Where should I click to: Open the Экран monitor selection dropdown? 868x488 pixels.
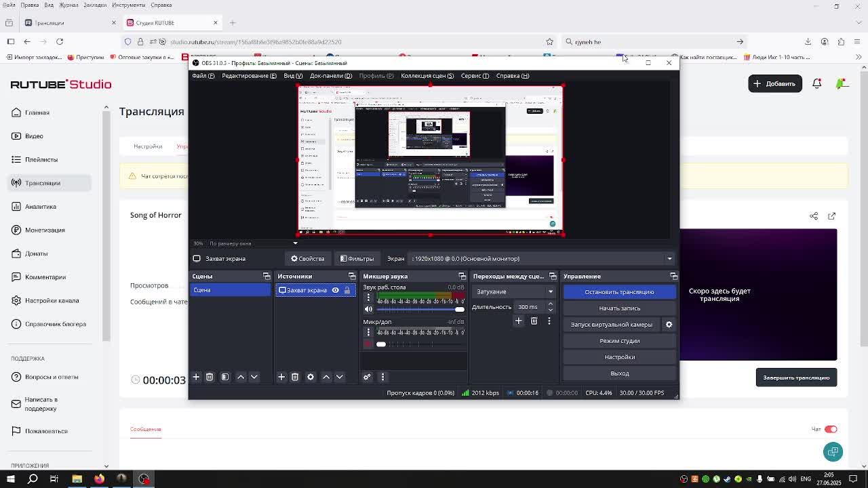tap(542, 258)
